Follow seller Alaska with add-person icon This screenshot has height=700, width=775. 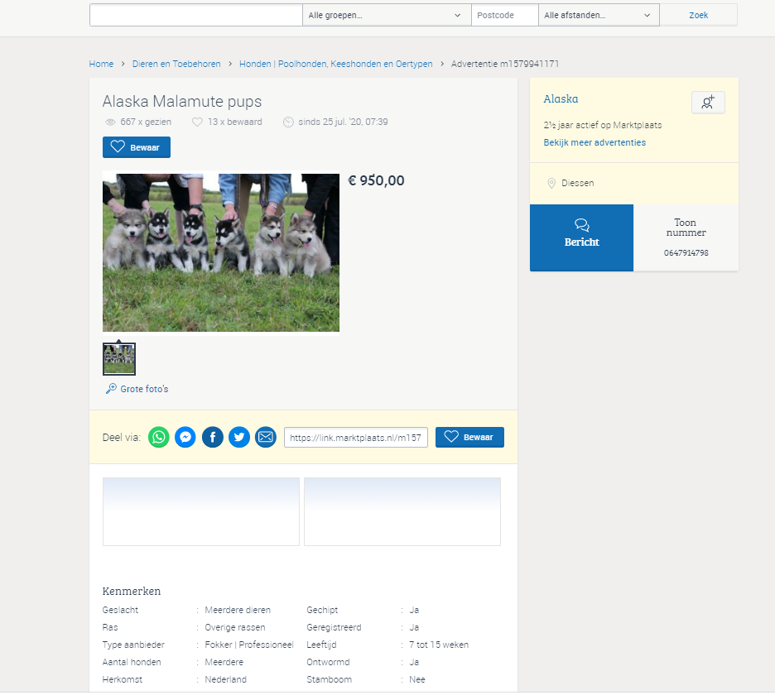[708, 103]
